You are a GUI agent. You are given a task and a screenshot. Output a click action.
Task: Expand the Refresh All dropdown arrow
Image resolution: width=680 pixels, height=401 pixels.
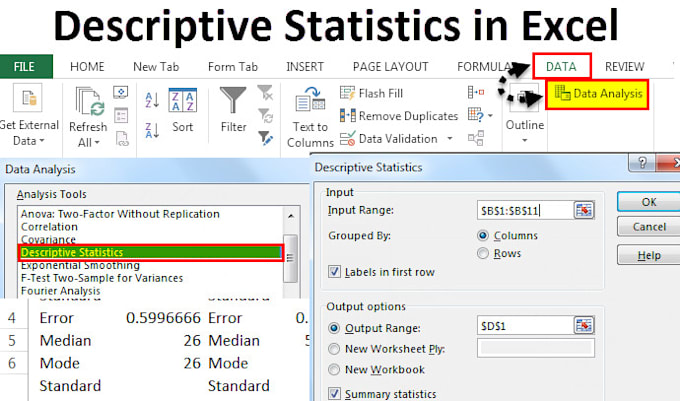pyautogui.click(x=97, y=143)
